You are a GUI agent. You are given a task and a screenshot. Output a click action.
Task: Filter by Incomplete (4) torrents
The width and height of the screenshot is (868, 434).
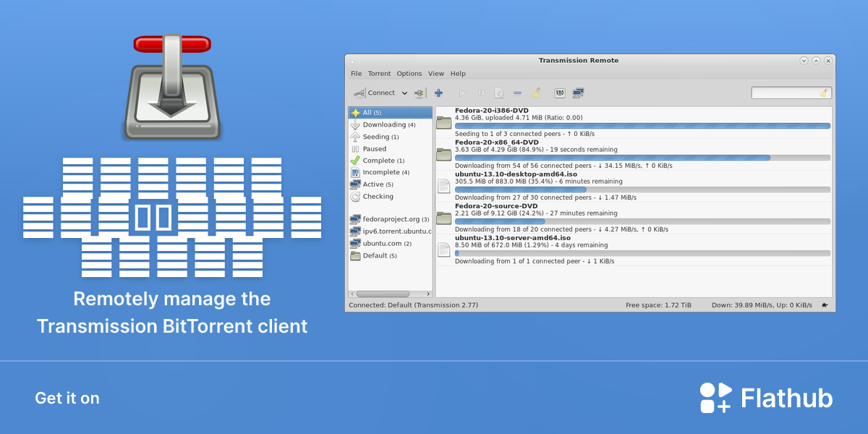click(x=391, y=173)
